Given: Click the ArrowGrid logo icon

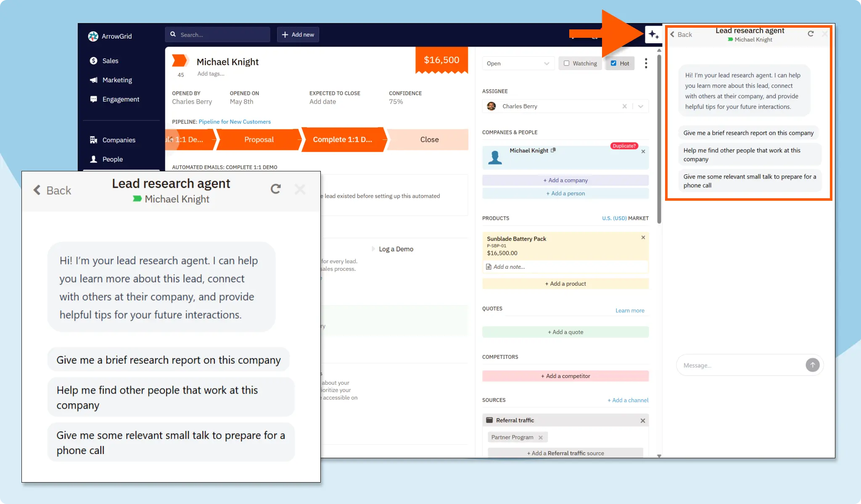Looking at the screenshot, I should click(x=93, y=36).
